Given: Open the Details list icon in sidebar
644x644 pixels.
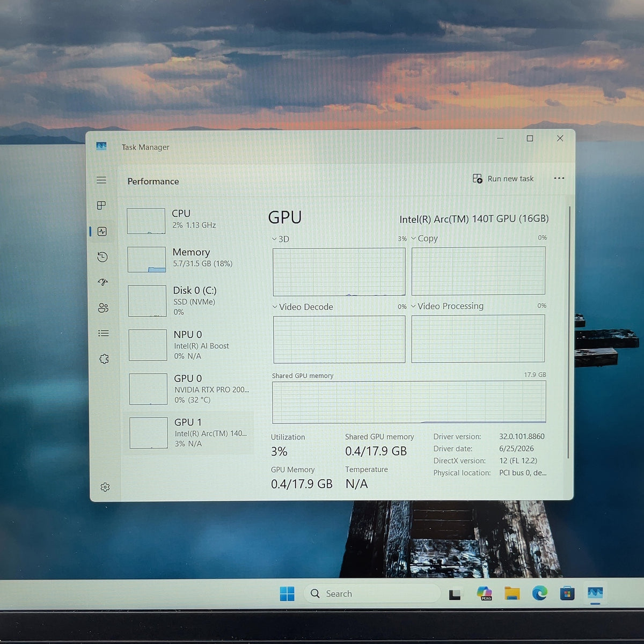Looking at the screenshot, I should (x=104, y=333).
